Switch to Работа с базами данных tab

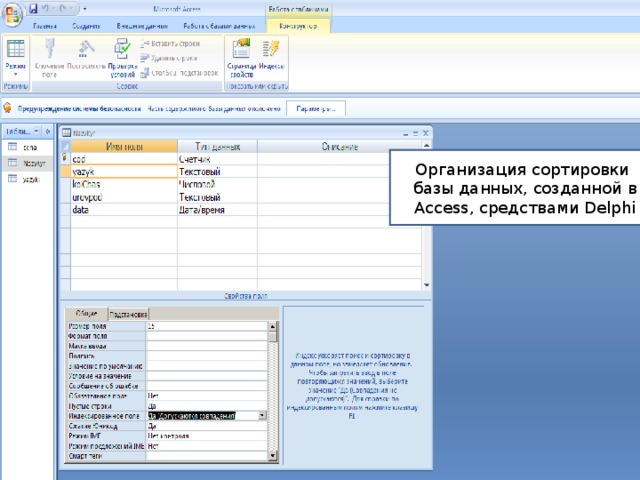[219, 26]
